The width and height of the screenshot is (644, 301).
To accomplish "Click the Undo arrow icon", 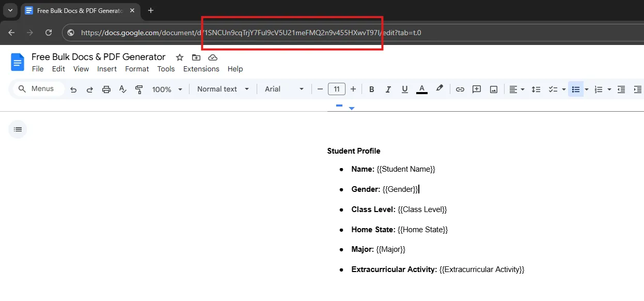I will (x=73, y=89).
